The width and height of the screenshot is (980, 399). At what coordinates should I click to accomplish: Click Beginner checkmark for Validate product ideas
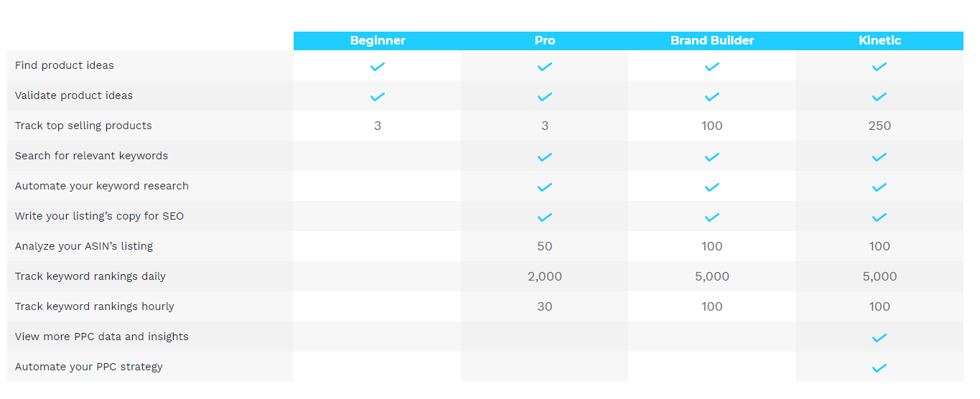pyautogui.click(x=377, y=97)
